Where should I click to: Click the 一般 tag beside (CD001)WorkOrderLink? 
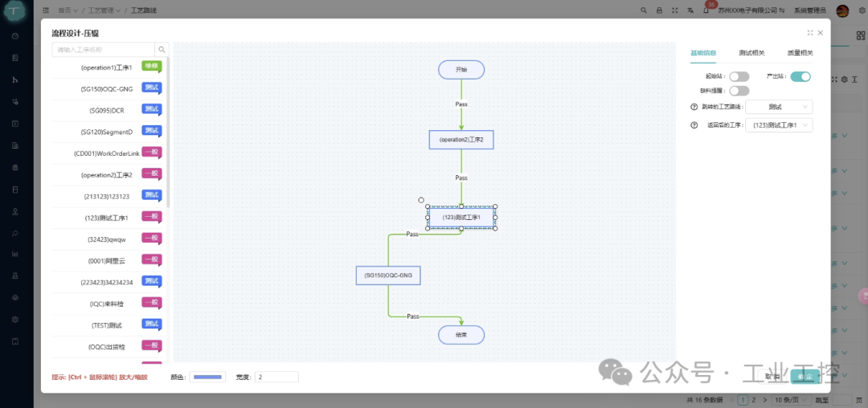[152, 153]
